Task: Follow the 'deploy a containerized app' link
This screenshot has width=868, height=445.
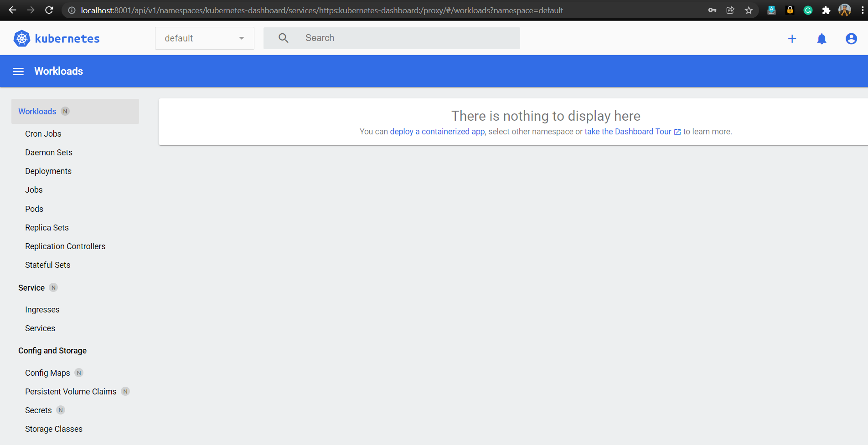Action: (438, 132)
